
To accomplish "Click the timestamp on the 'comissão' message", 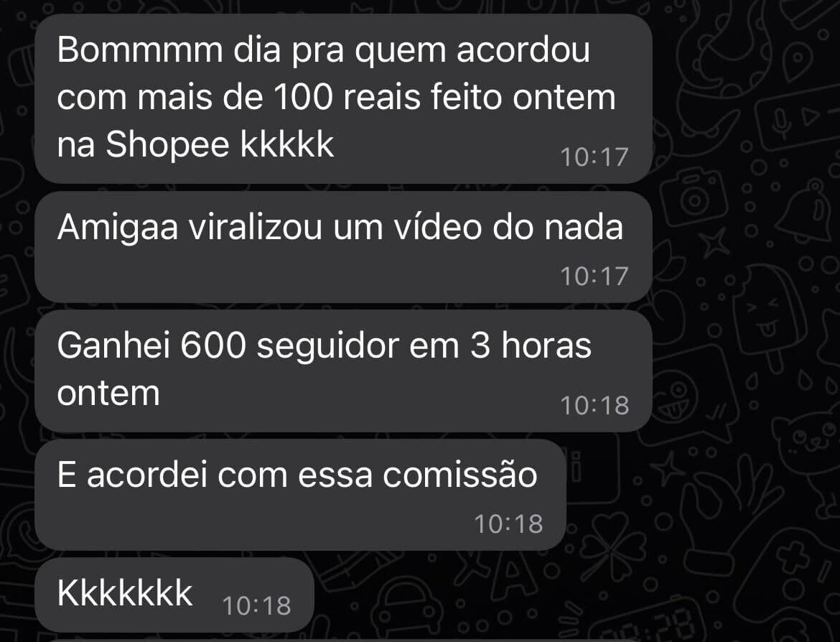I will tap(508, 524).
